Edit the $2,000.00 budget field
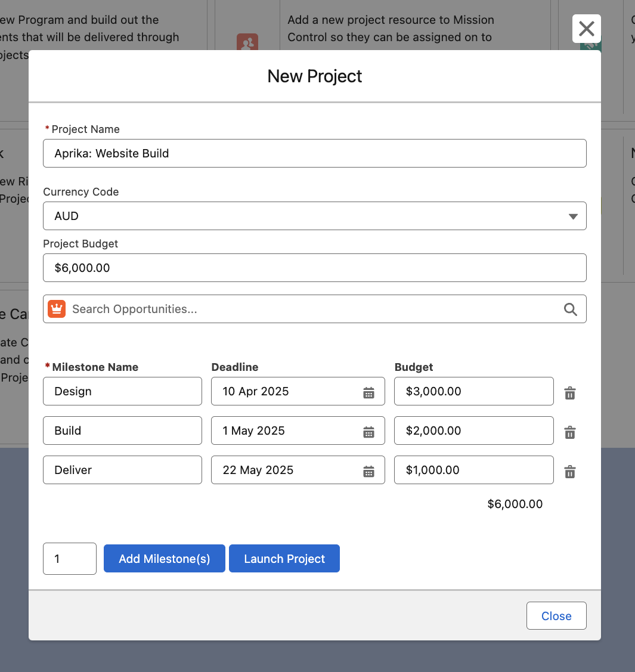The height and width of the screenshot is (672, 635). pos(474,431)
